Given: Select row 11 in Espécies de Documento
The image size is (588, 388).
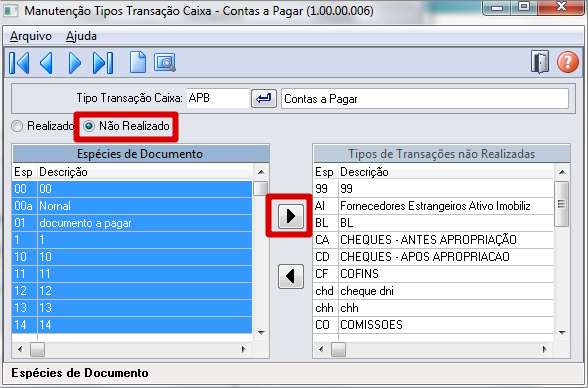Looking at the screenshot, I should click(x=132, y=274).
